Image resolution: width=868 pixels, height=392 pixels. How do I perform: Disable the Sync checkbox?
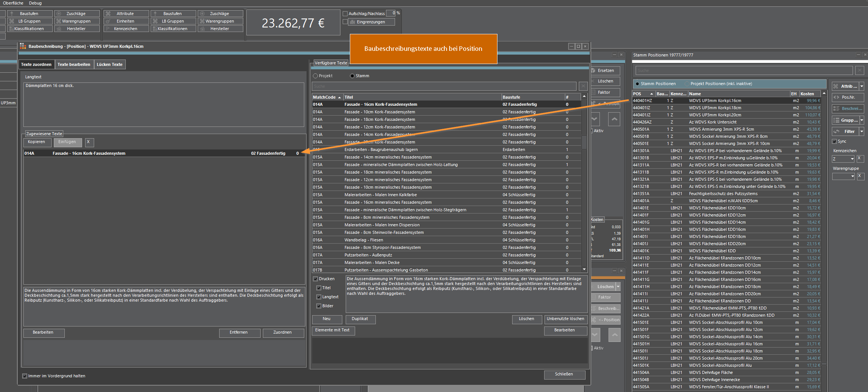[x=834, y=141]
